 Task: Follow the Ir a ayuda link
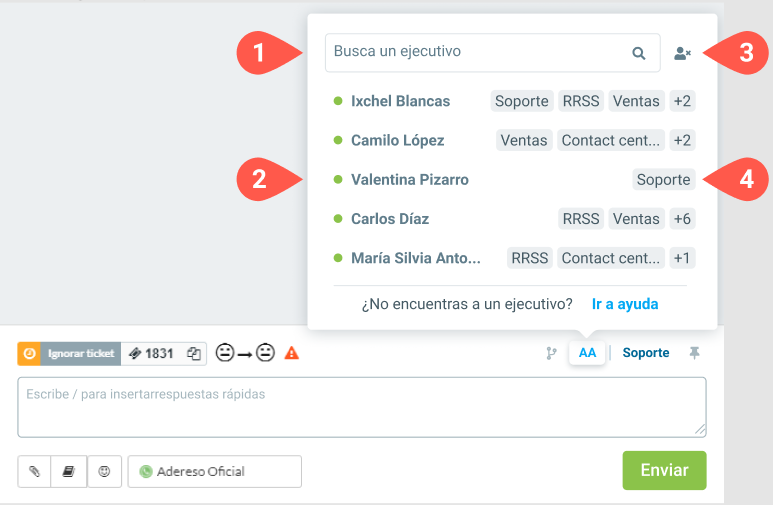pos(625,304)
